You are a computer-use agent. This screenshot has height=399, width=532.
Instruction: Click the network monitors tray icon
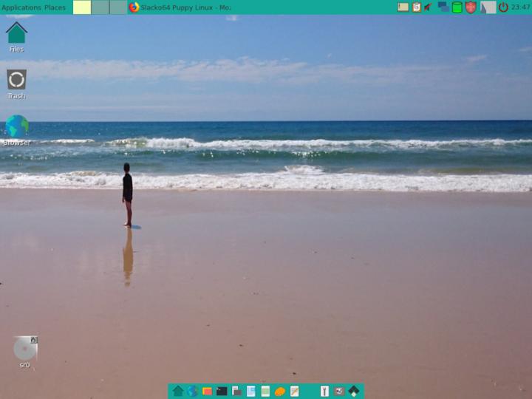[443, 7]
